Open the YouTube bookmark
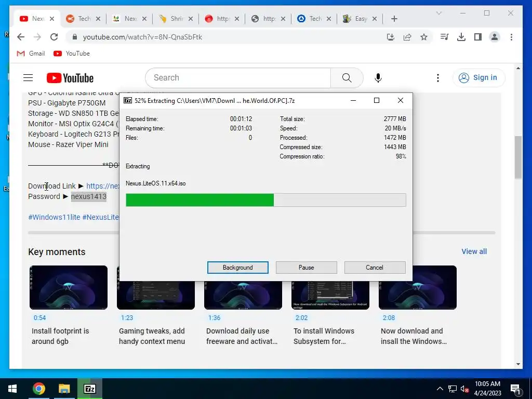The image size is (532, 399). (x=72, y=54)
